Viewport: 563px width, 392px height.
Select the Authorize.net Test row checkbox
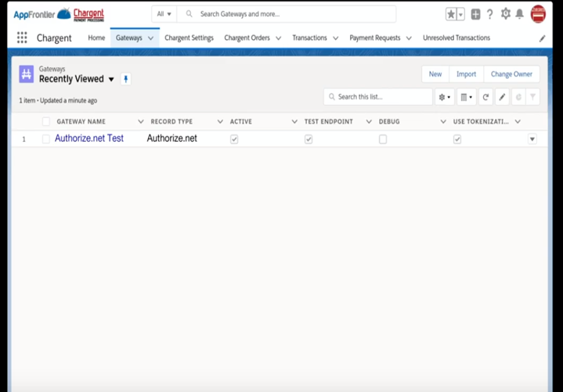click(46, 139)
